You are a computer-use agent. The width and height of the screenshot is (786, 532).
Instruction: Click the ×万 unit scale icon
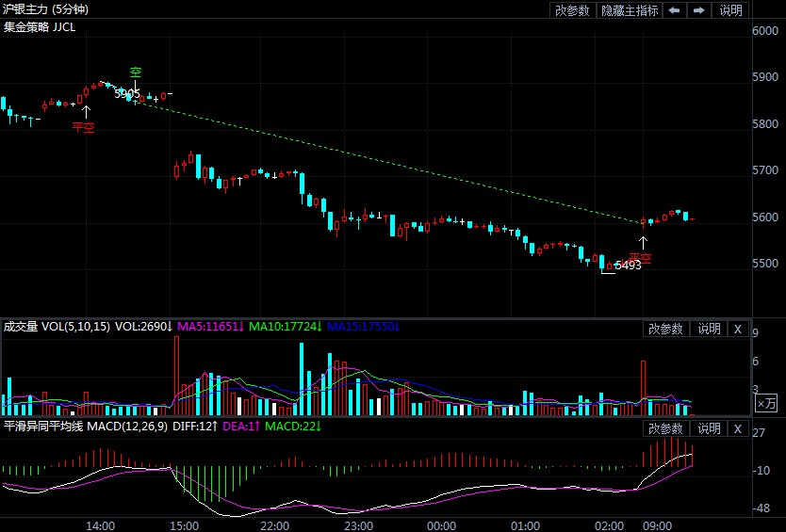coord(767,404)
